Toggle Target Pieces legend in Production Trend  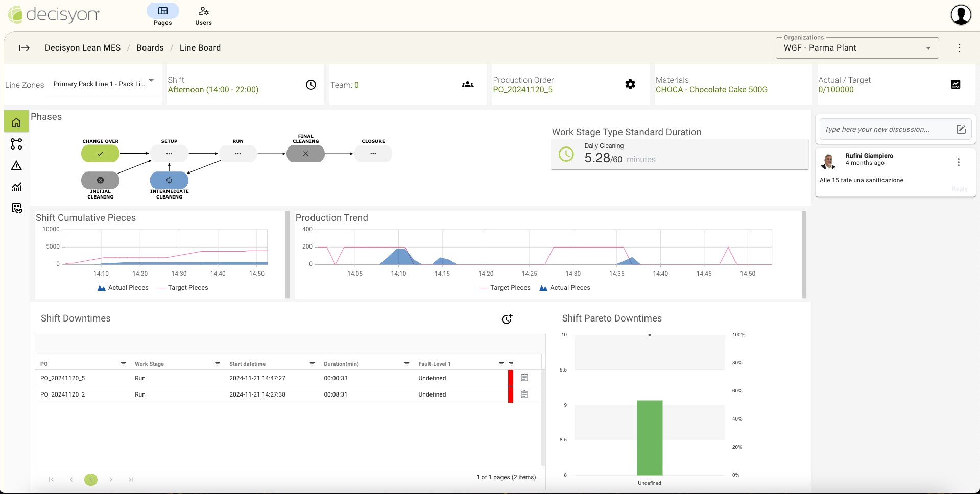(505, 288)
